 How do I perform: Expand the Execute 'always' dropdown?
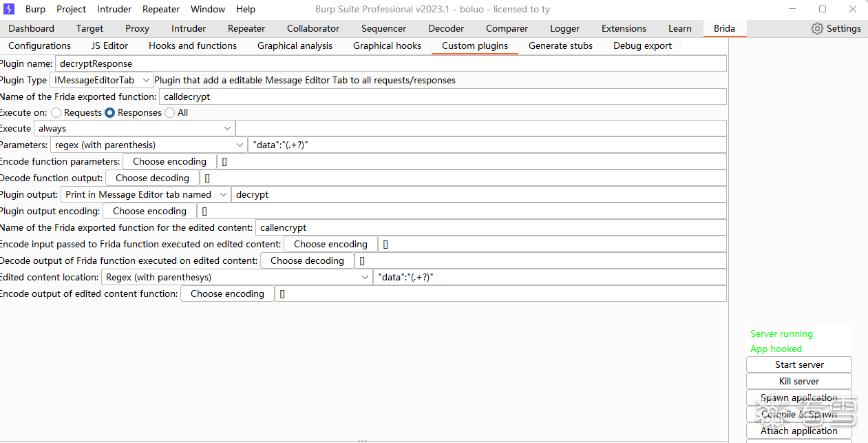point(134,128)
